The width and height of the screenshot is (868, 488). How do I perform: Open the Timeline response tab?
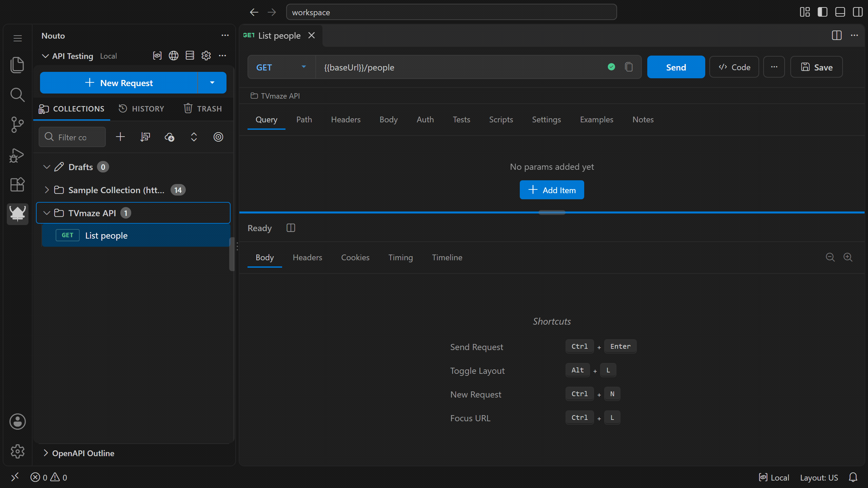[447, 258]
